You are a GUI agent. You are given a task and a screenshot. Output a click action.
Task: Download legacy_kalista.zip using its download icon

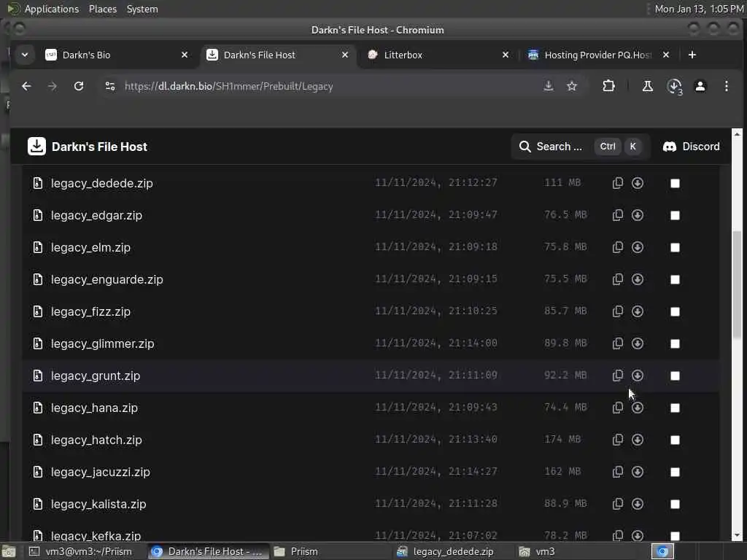[638, 503]
